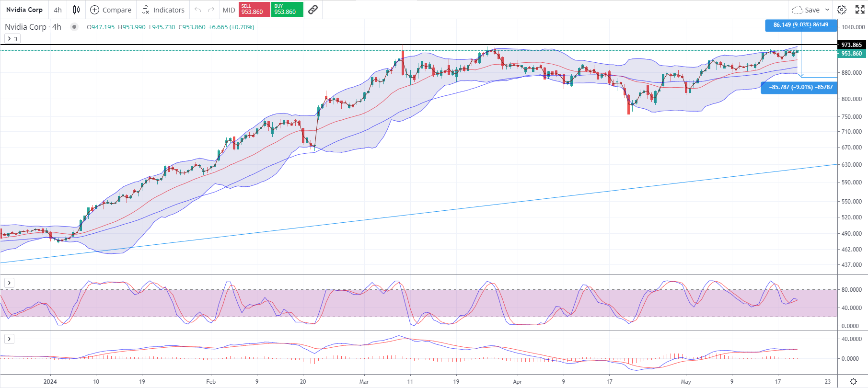
Task: Change the 4h timeframe interval
Action: (58, 10)
